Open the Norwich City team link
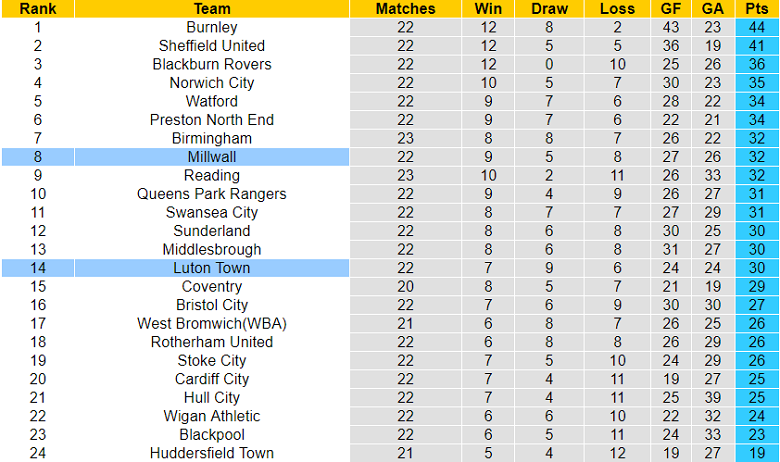 [212, 83]
